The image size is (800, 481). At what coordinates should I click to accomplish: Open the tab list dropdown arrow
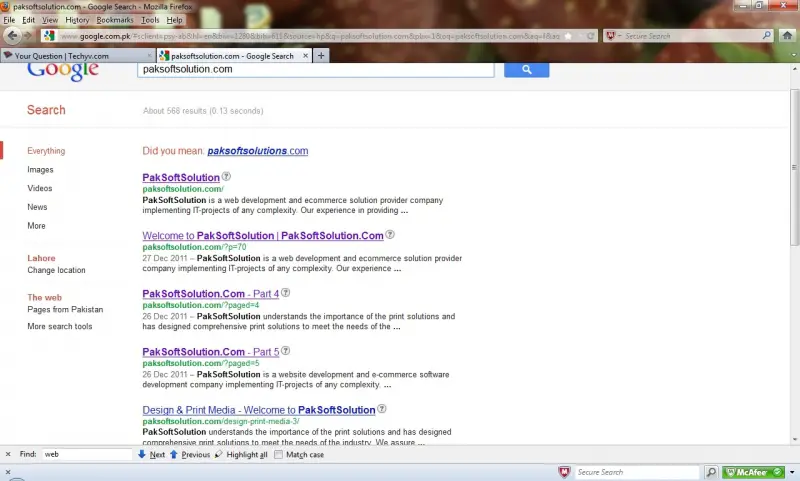793,55
